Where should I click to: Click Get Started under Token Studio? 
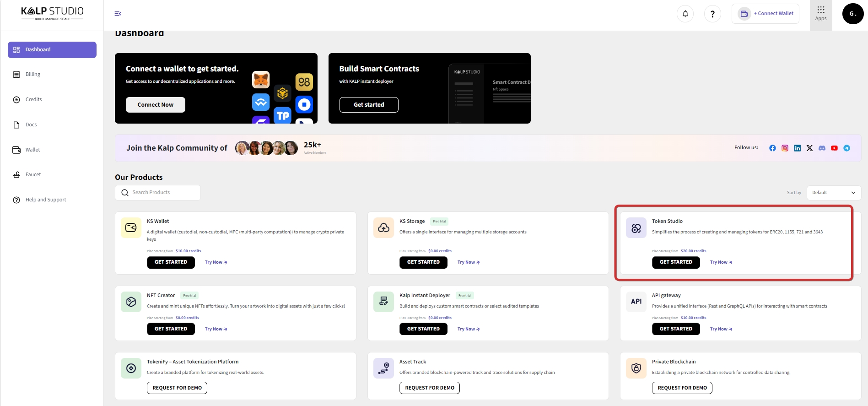tap(675, 262)
